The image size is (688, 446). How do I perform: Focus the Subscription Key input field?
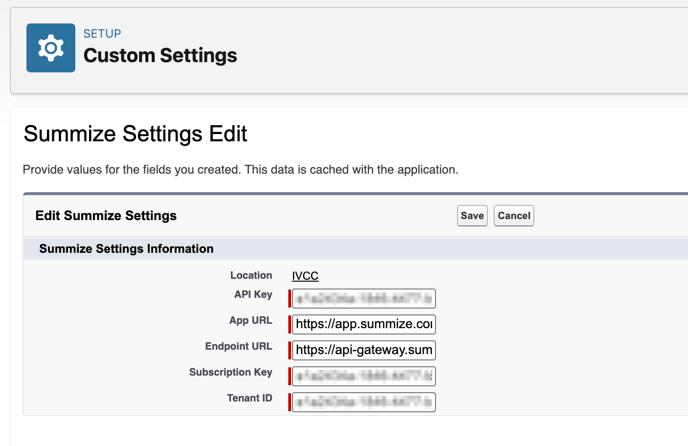pyautogui.click(x=364, y=376)
